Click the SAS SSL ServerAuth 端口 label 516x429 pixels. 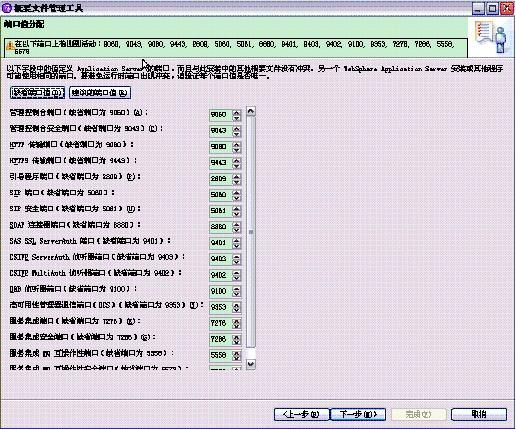tap(90, 241)
